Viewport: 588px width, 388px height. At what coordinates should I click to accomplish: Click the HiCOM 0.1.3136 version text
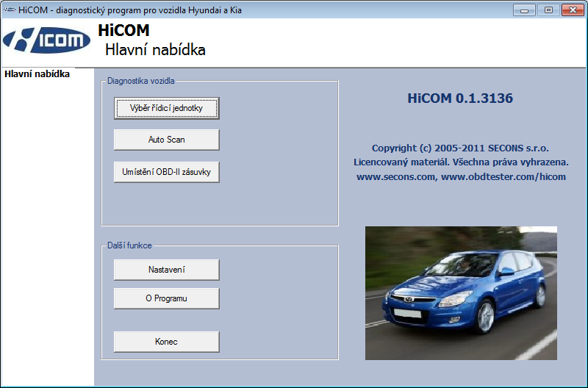460,98
